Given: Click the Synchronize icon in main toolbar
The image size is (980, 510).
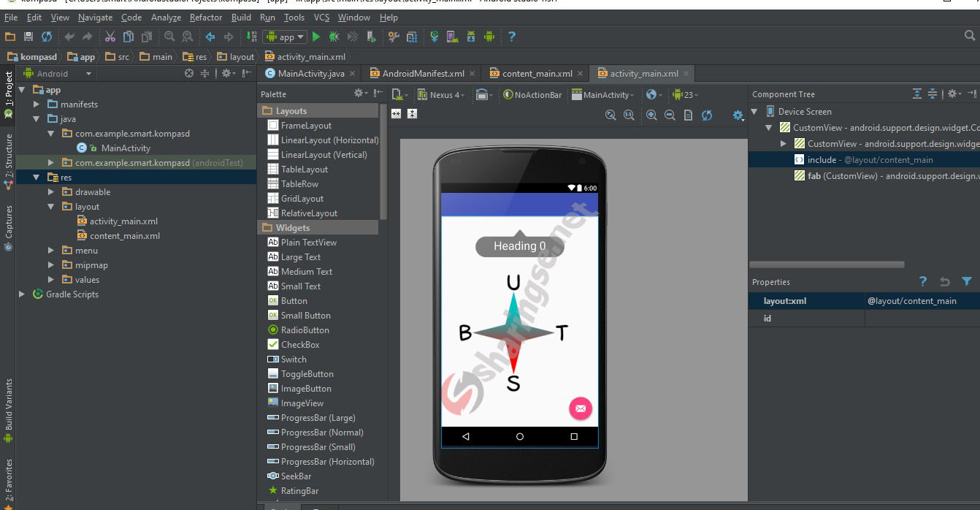Looking at the screenshot, I should tap(47, 37).
